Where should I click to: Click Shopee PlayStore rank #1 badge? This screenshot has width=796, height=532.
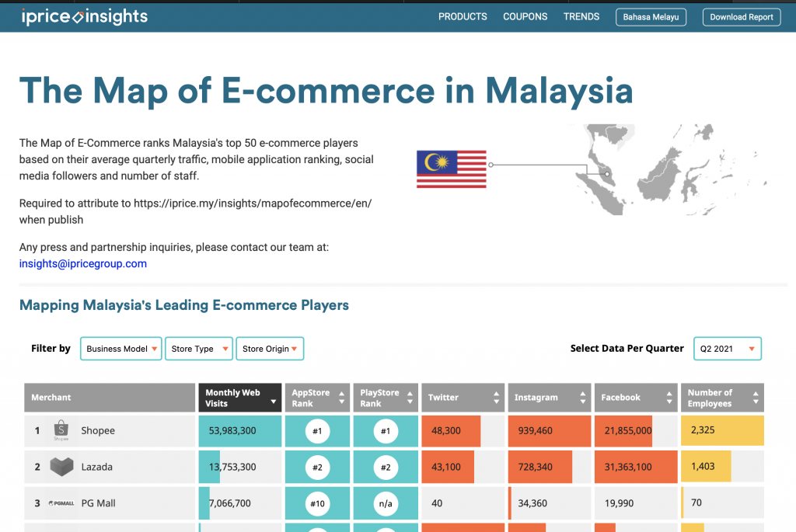[386, 431]
